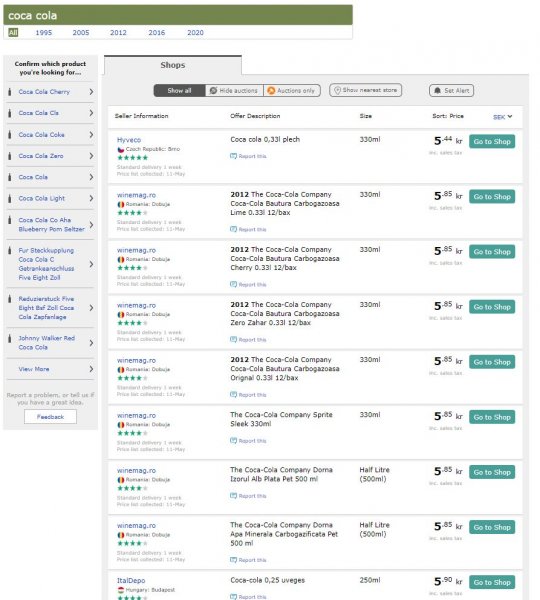Toggle Auctions only filter
This screenshot has height=600, width=540.
tap(292, 91)
